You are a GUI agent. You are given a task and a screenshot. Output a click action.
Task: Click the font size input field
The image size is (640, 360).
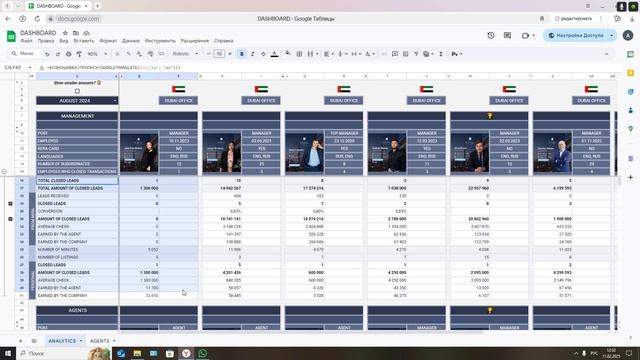pyautogui.click(x=219, y=54)
